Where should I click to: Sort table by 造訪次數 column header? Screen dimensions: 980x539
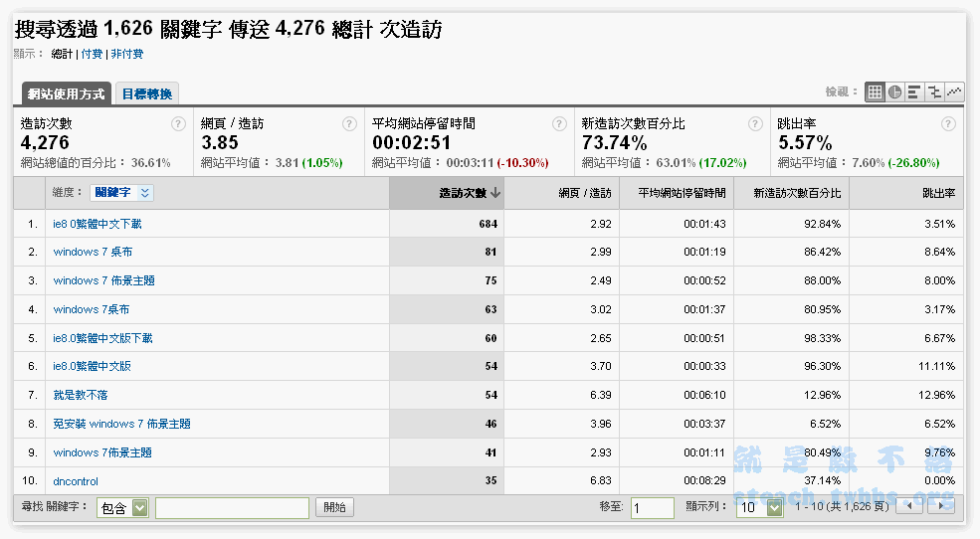click(463, 193)
